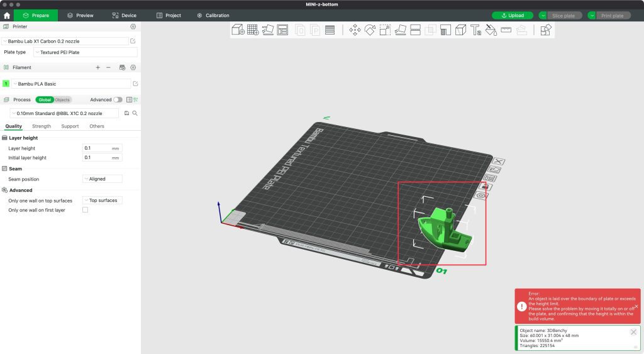Image resolution: width=644 pixels, height=354 pixels.
Task: Open printer settings gear icon
Action: click(133, 26)
